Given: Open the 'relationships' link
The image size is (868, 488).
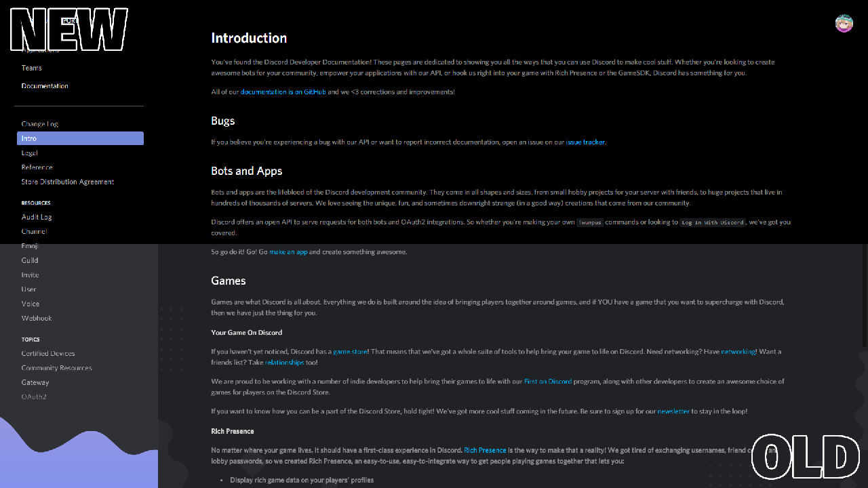Looking at the screenshot, I should tap(284, 363).
